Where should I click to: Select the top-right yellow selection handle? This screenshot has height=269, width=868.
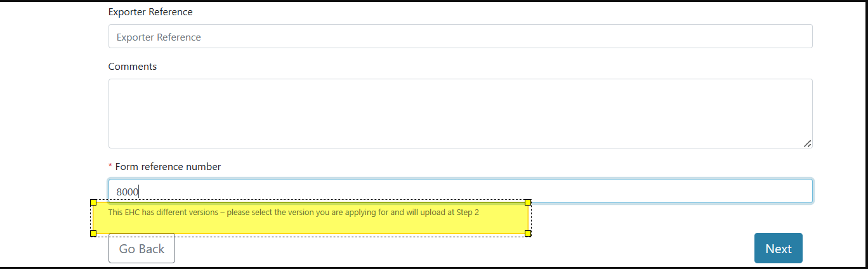pos(528,202)
